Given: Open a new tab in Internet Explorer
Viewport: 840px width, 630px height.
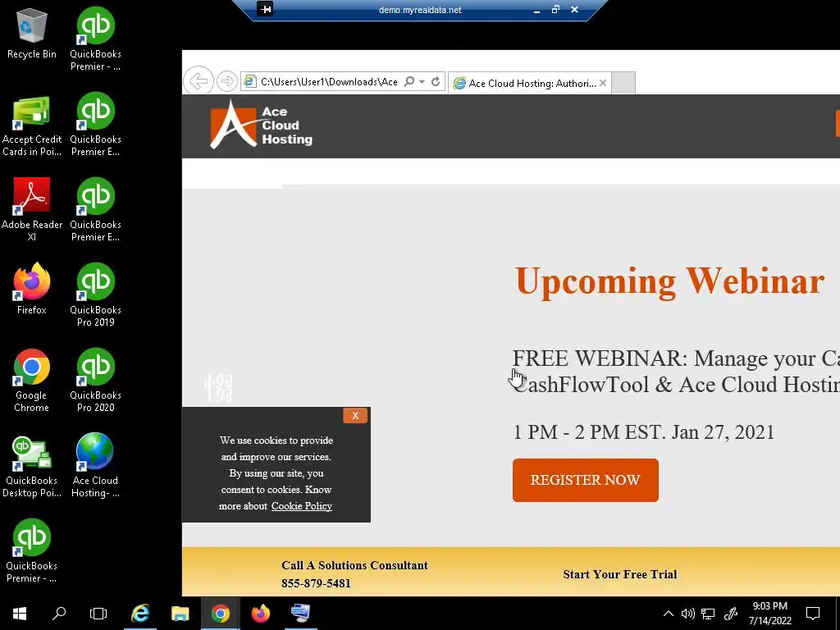Looking at the screenshot, I should 623,83.
